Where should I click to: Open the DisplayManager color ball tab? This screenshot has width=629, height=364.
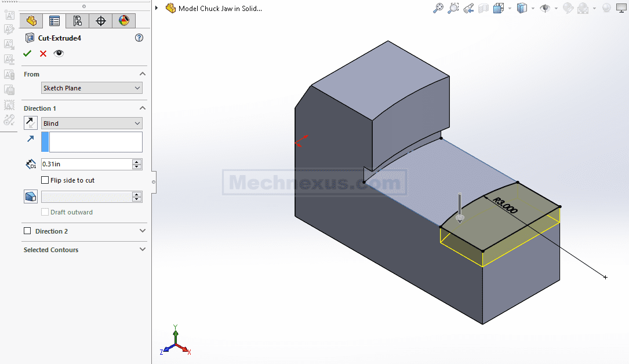point(124,21)
